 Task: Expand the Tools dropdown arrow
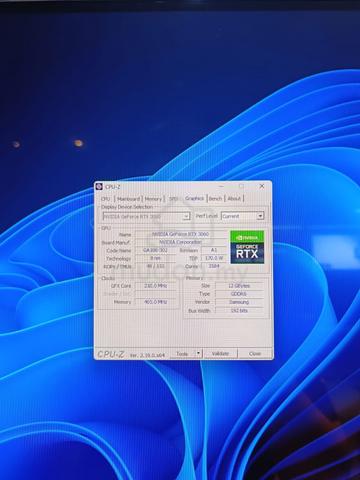(x=198, y=354)
